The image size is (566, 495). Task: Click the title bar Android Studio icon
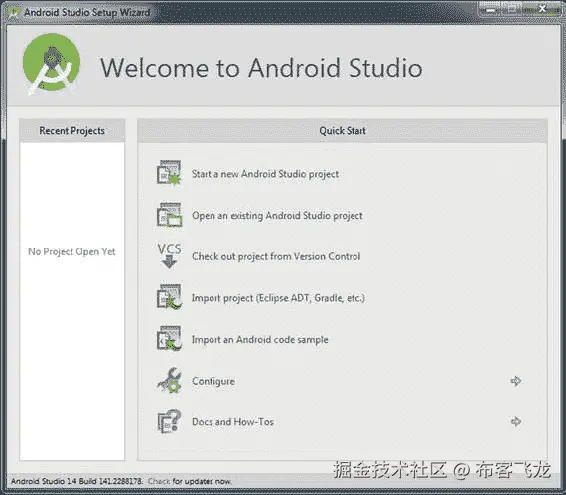(13, 13)
